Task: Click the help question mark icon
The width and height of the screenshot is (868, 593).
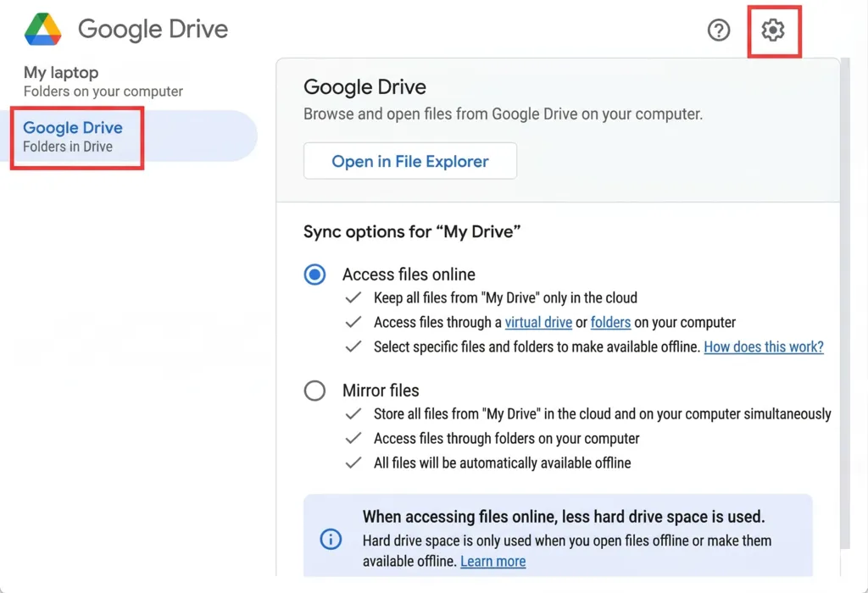Action: click(x=719, y=30)
